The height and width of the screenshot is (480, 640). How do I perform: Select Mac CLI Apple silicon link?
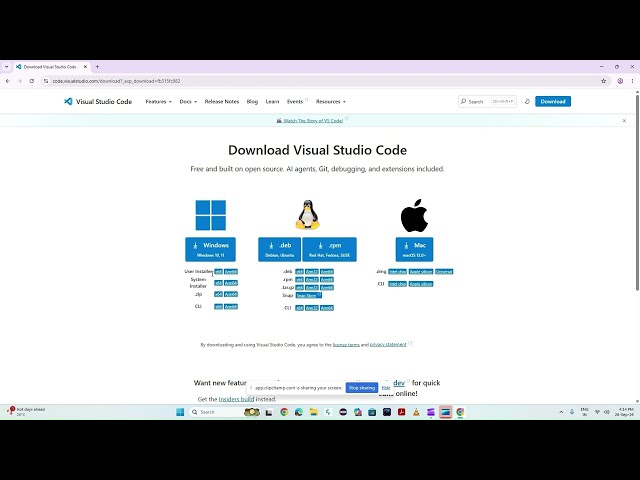(x=421, y=284)
